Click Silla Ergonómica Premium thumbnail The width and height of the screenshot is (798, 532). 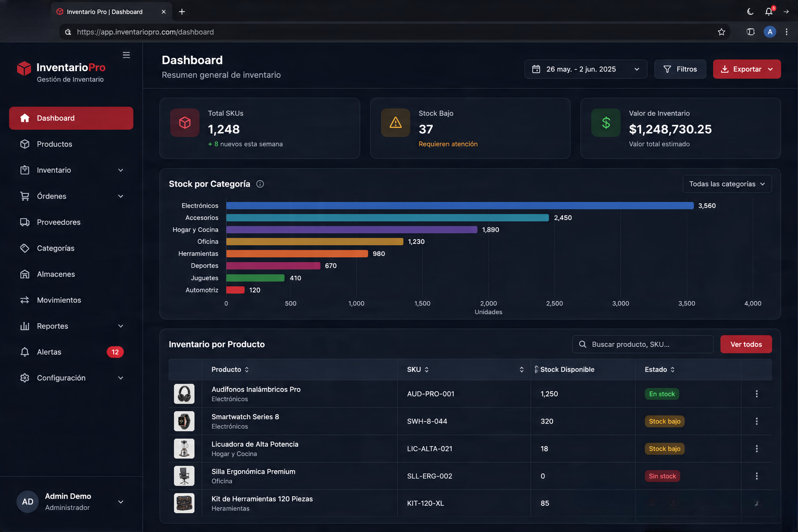pyautogui.click(x=184, y=476)
